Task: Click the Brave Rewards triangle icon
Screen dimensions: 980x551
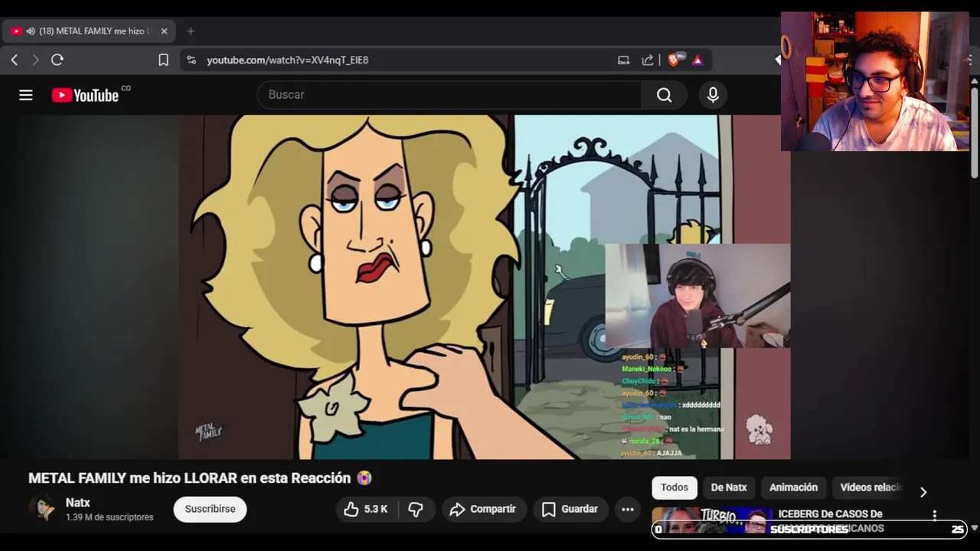Action: tap(697, 60)
